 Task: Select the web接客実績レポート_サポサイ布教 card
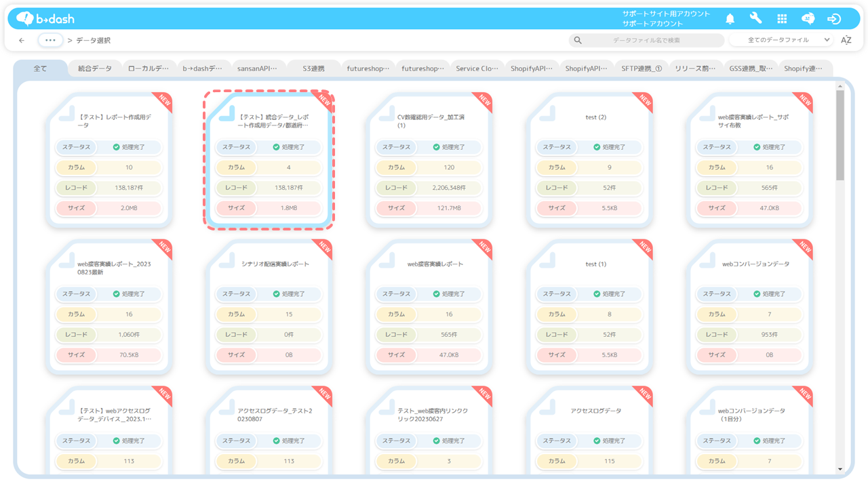pyautogui.click(x=751, y=159)
